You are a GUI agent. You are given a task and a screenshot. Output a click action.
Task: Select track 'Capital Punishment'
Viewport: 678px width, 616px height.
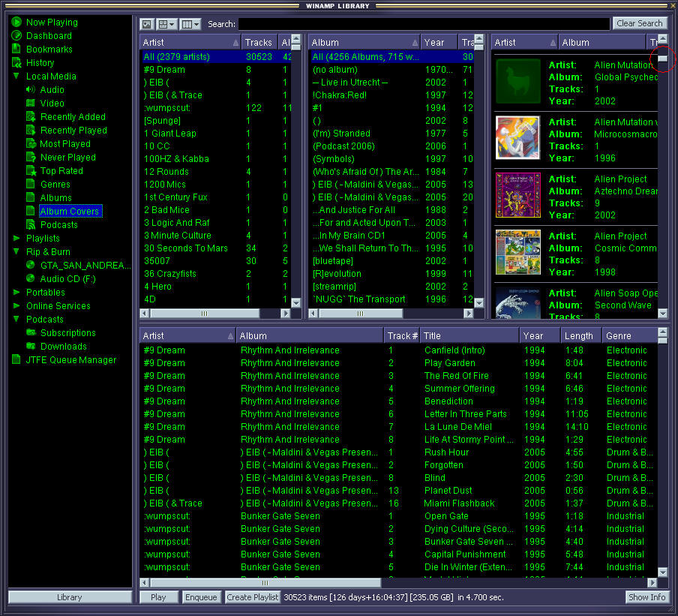399,554
